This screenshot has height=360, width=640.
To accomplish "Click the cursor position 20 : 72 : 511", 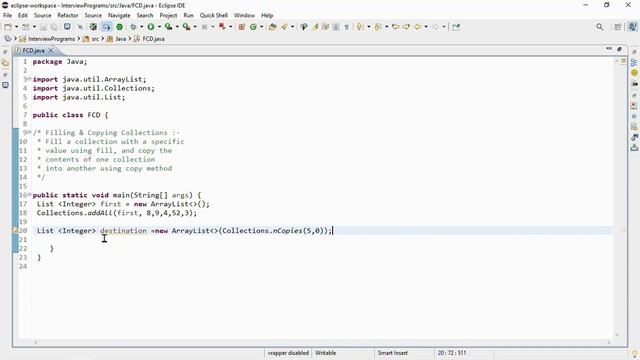I will [x=452, y=353].
